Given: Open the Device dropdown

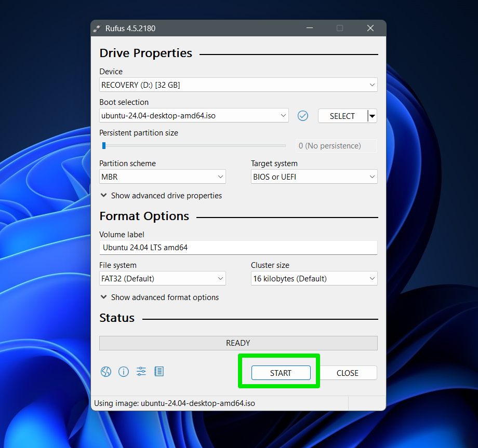Looking at the screenshot, I should pyautogui.click(x=238, y=85).
